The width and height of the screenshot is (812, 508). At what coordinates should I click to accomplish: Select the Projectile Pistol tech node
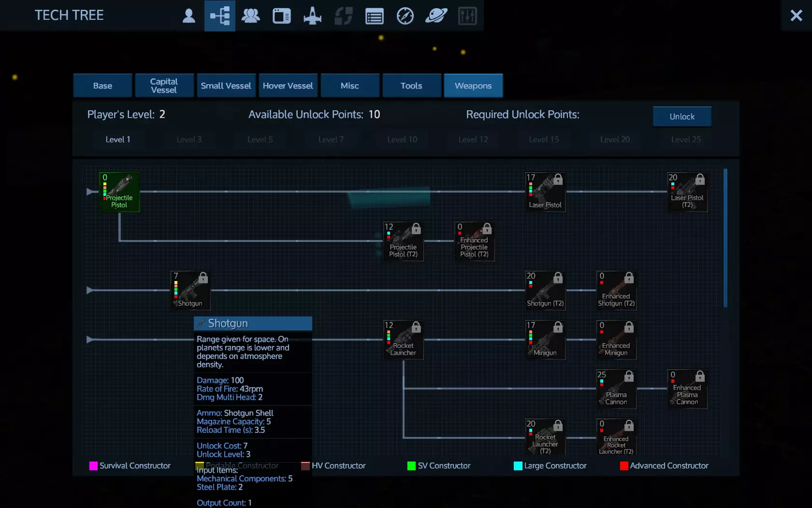(119, 192)
